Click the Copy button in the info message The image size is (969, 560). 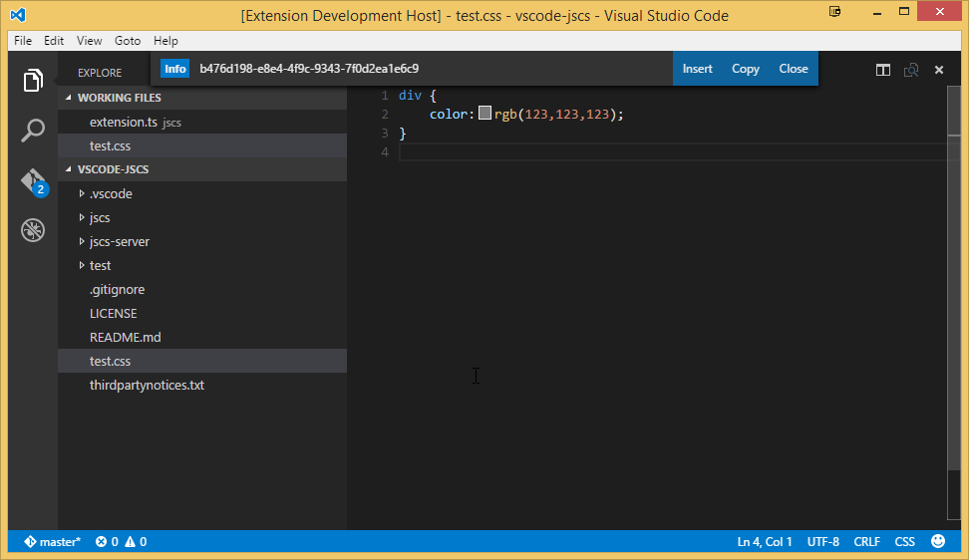746,69
